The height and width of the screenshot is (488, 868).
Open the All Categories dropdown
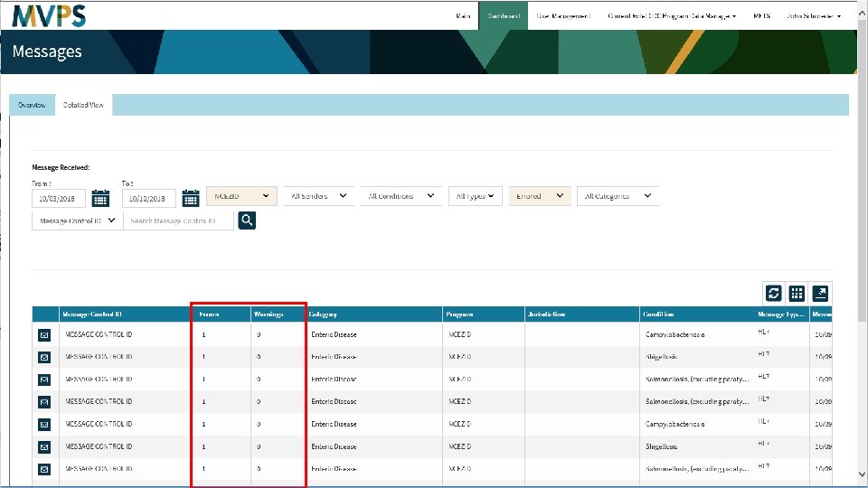click(618, 196)
